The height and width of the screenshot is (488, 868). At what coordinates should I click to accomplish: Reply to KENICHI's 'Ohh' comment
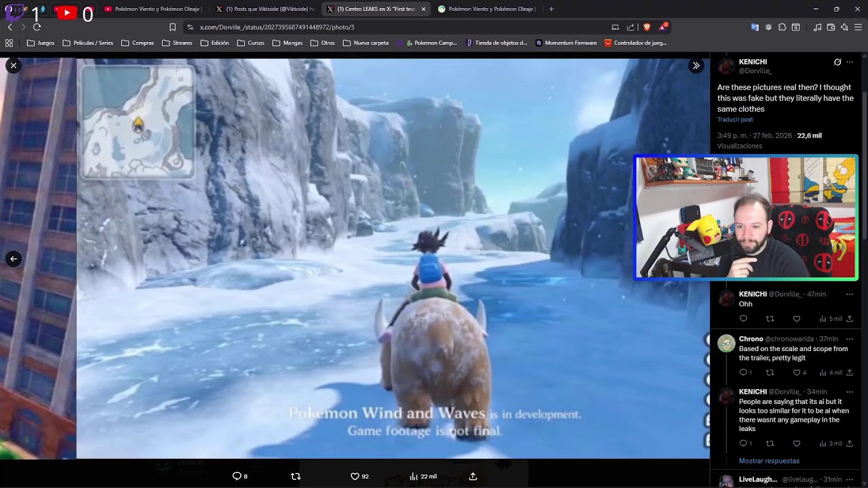click(743, 319)
